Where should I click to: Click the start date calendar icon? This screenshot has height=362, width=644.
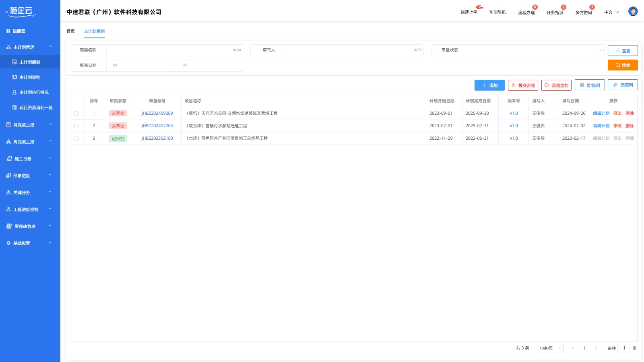tap(115, 66)
